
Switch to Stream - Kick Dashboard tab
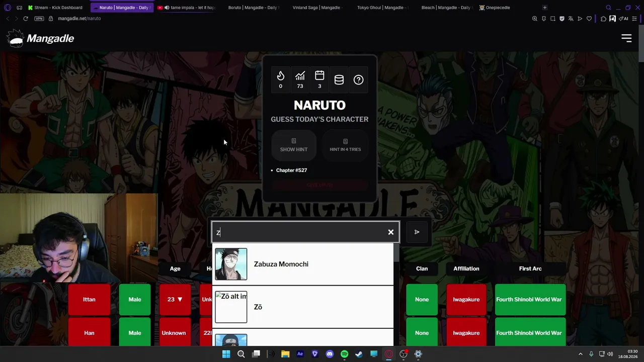(x=55, y=8)
